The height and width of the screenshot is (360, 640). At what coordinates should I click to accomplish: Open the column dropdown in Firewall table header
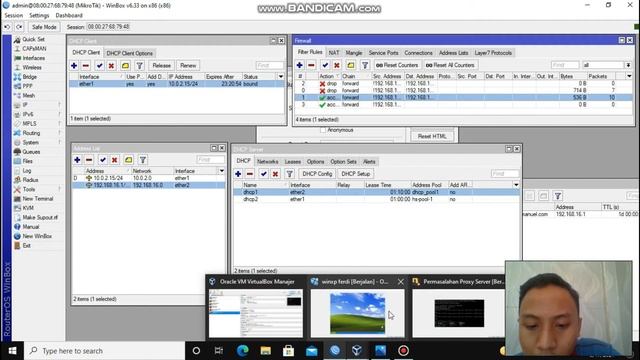pyautogui.click(x=629, y=76)
